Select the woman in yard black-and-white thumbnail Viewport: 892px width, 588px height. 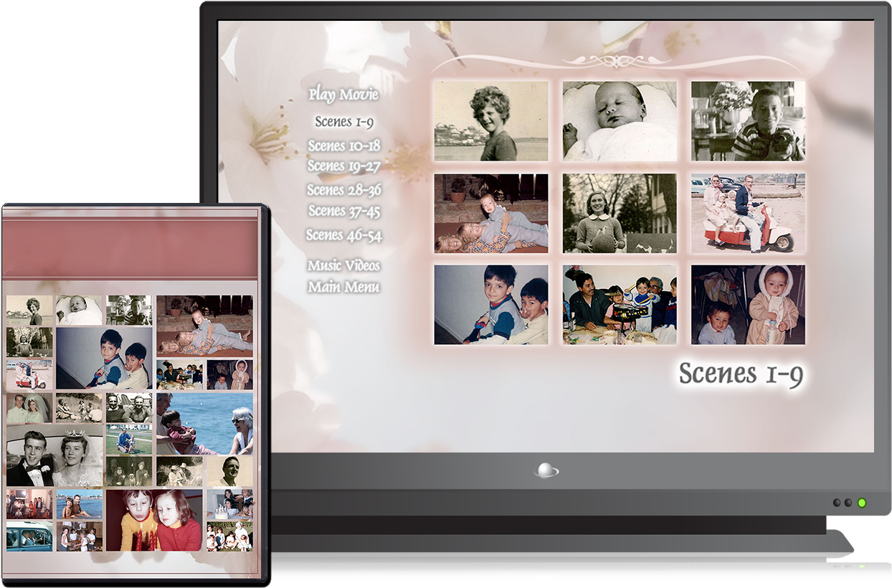[620, 213]
